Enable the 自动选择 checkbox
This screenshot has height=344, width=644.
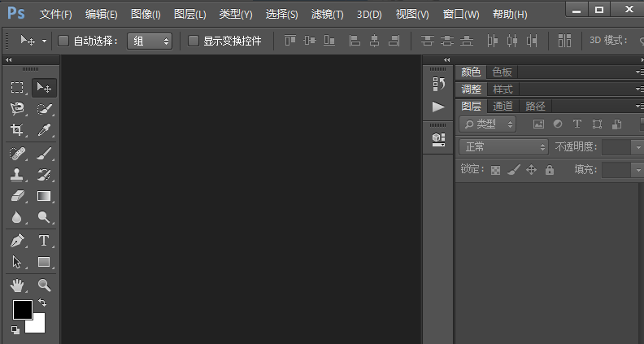click(63, 41)
